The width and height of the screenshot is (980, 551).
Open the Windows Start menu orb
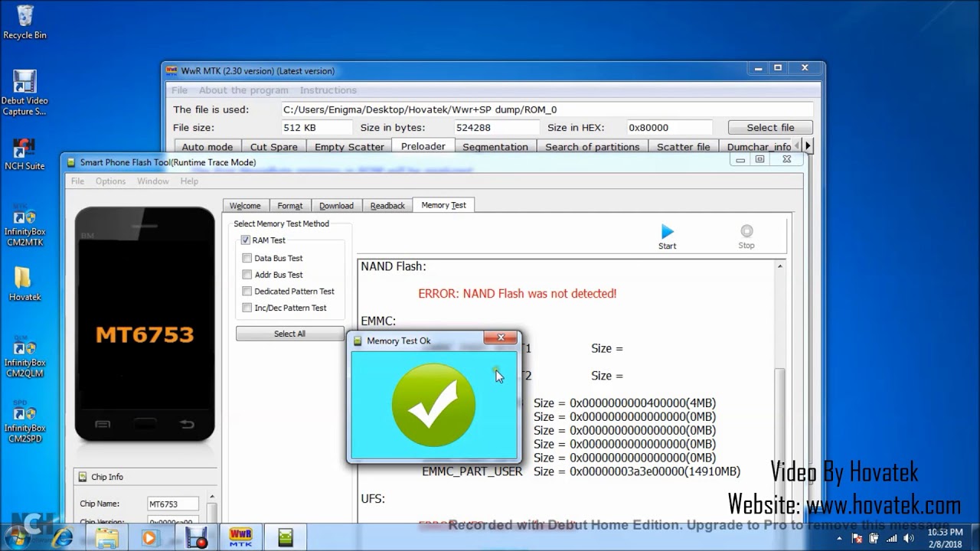[x=17, y=537]
